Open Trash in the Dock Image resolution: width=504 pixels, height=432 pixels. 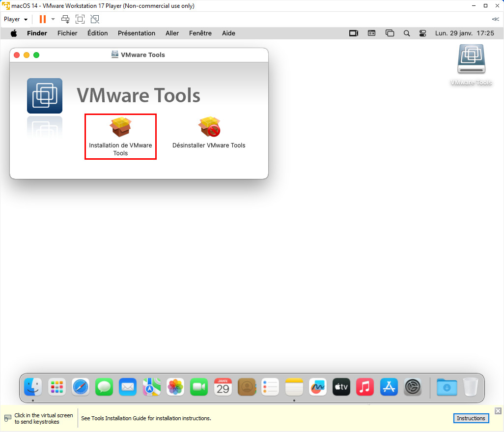pos(471,387)
